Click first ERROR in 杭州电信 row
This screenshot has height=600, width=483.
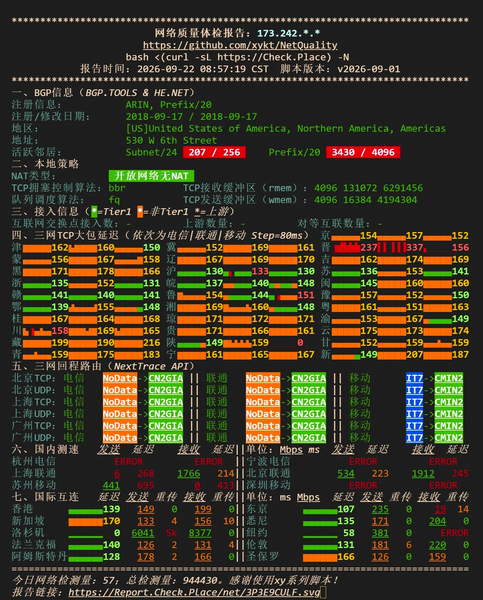129,461
